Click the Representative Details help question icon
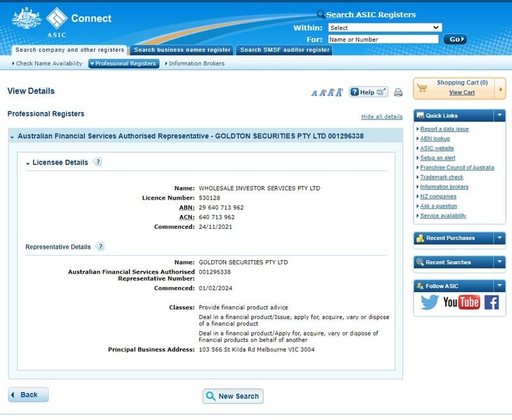 tap(100, 246)
